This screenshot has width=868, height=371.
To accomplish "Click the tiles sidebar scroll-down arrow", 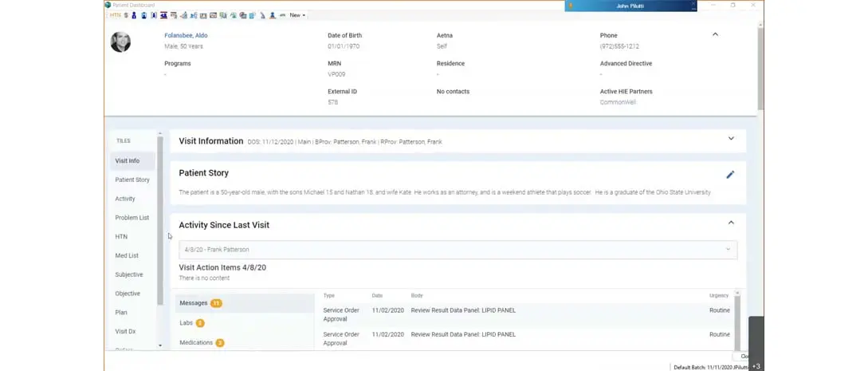I will coord(160,345).
